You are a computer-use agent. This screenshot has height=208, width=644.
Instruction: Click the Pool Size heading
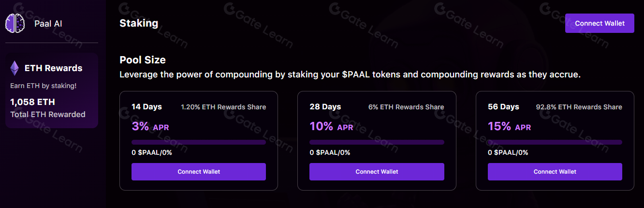pyautogui.click(x=143, y=60)
